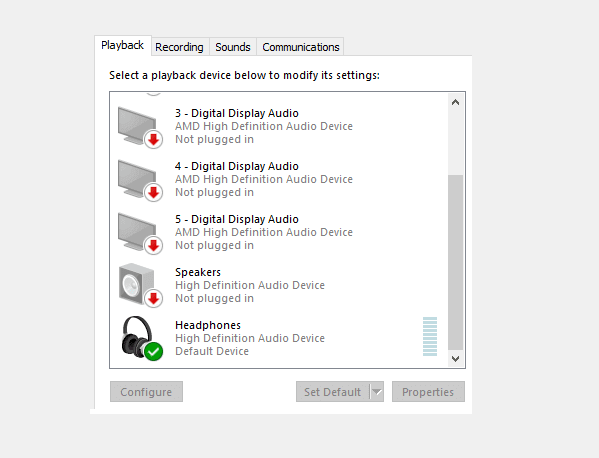This screenshot has width=599, height=458.
Task: Click the scroll up arrow in device list
Action: tap(455, 102)
